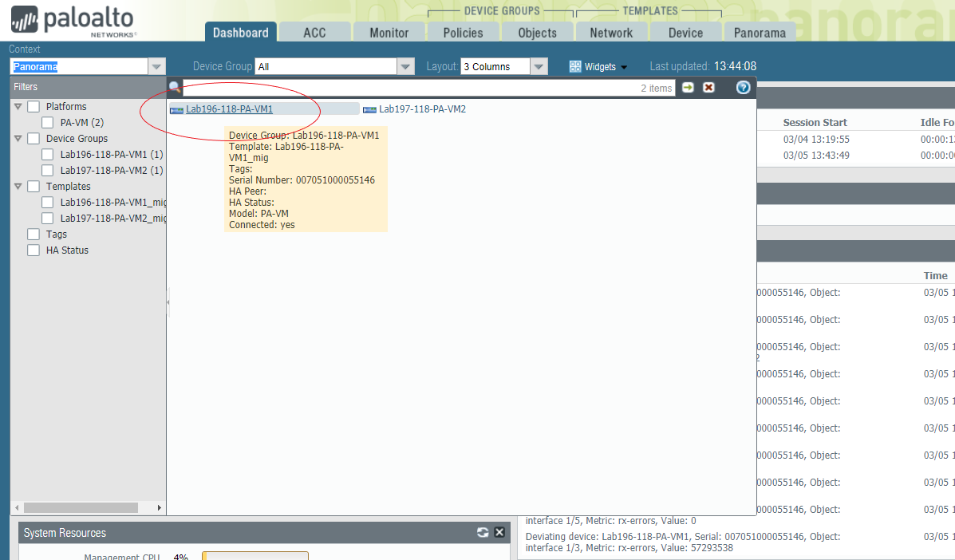Change the Layout dropdown from 3 Columns
Viewport: 955px width, 560px height.
coord(539,66)
